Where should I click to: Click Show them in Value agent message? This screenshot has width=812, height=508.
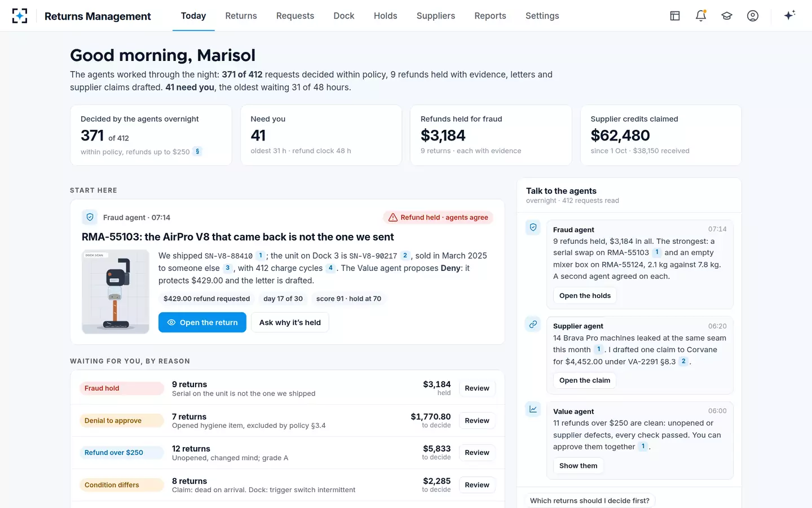(x=578, y=466)
